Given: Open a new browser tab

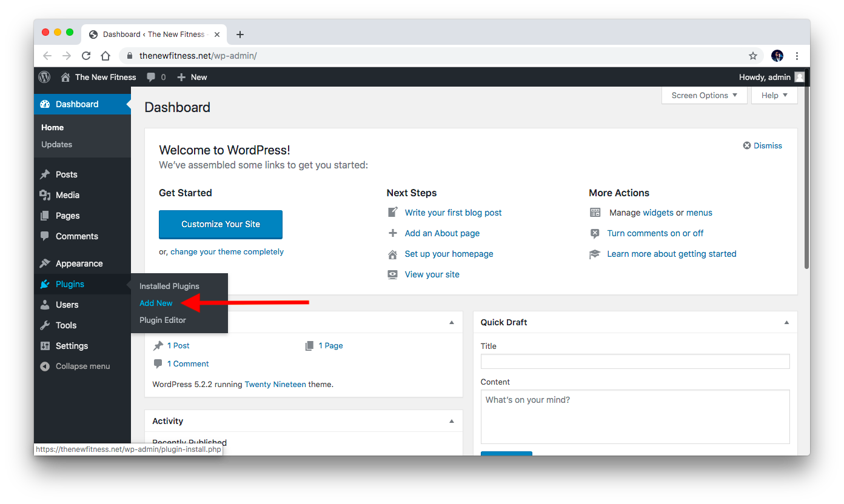Looking at the screenshot, I should pyautogui.click(x=240, y=35).
